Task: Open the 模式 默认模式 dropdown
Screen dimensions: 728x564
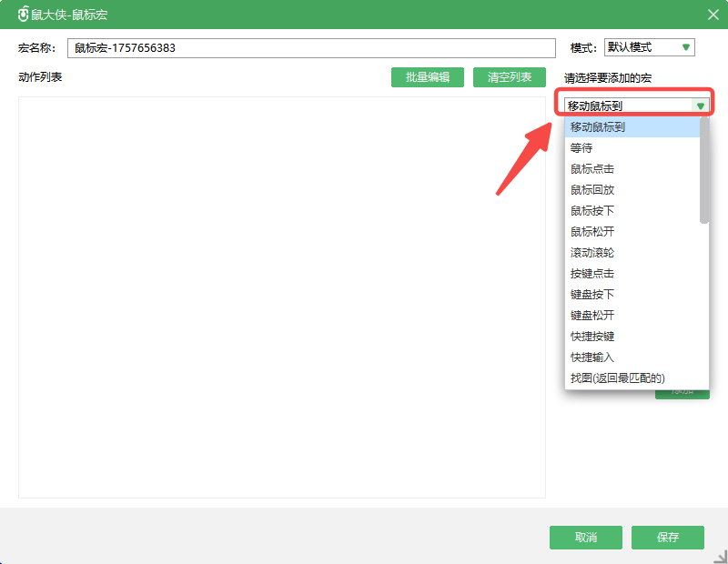Action: tap(648, 47)
